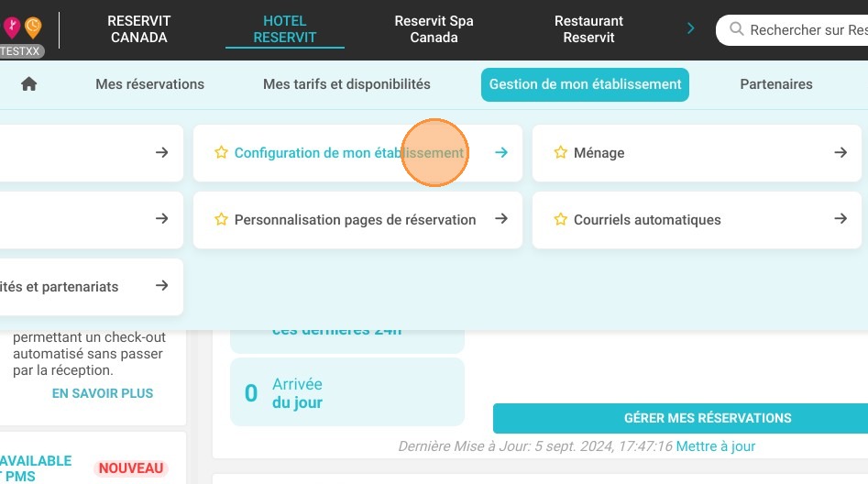The image size is (868, 484).
Task: Click the Mettre à jour link
Action: point(715,446)
